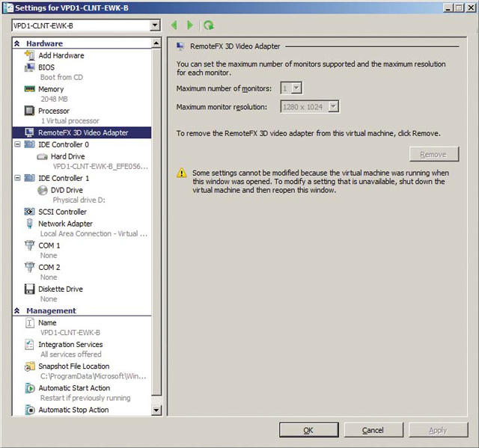
Task: Click the settings list scroll down arrow
Action: (156, 410)
